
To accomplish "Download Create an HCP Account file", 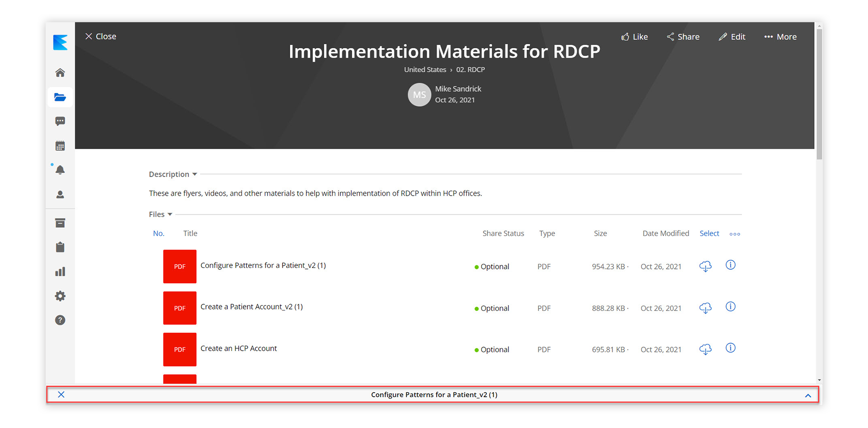I will click(x=705, y=349).
